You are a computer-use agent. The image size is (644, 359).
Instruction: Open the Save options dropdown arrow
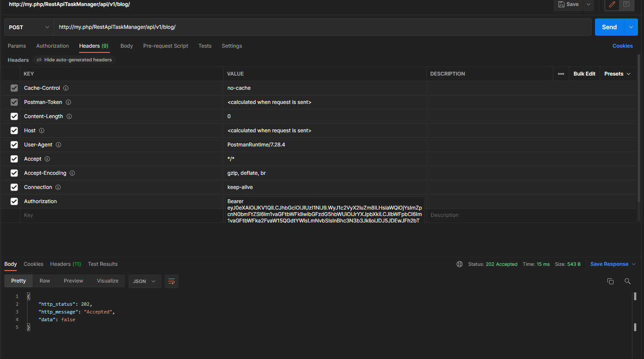click(x=589, y=4)
